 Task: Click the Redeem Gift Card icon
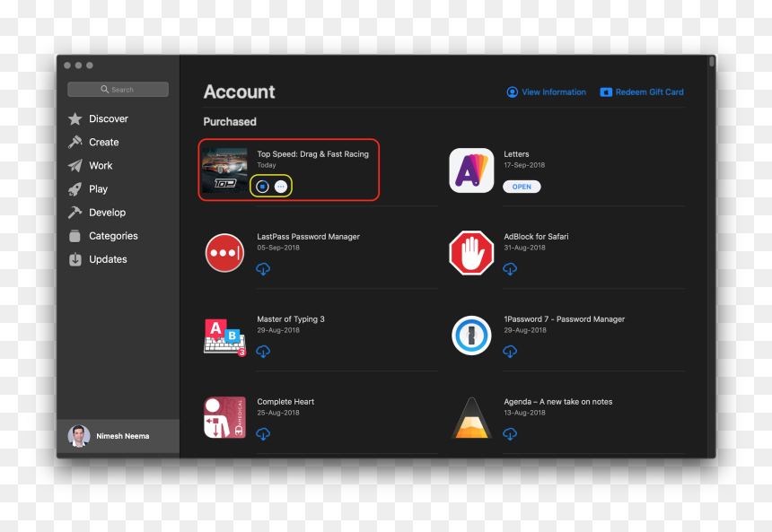click(606, 92)
